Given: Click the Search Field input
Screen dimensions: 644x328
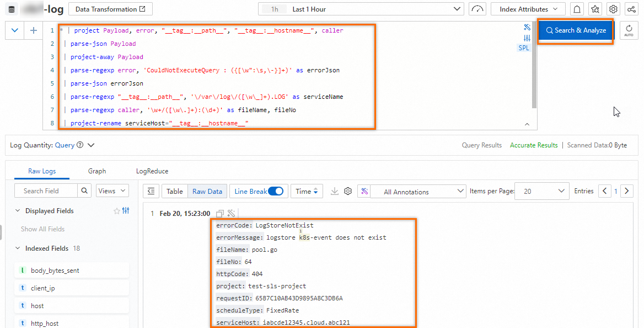Looking at the screenshot, I should point(46,191).
